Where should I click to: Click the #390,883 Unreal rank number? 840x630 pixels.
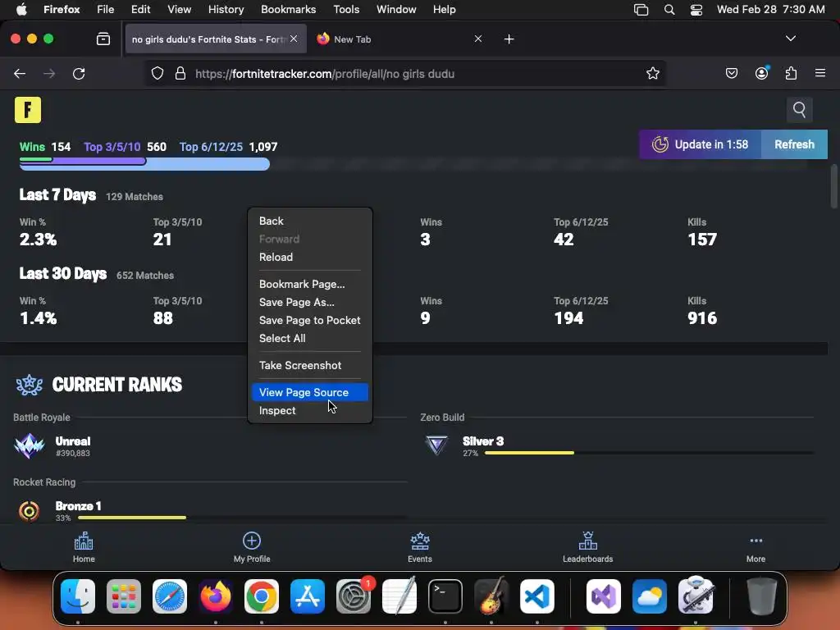click(73, 453)
